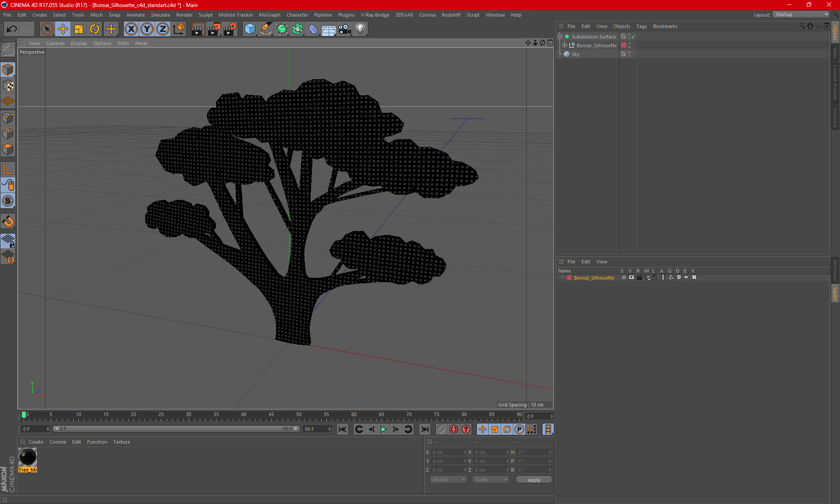Click the Object Manager search icon
Image resolution: width=840 pixels, height=504 pixels.
click(802, 26)
